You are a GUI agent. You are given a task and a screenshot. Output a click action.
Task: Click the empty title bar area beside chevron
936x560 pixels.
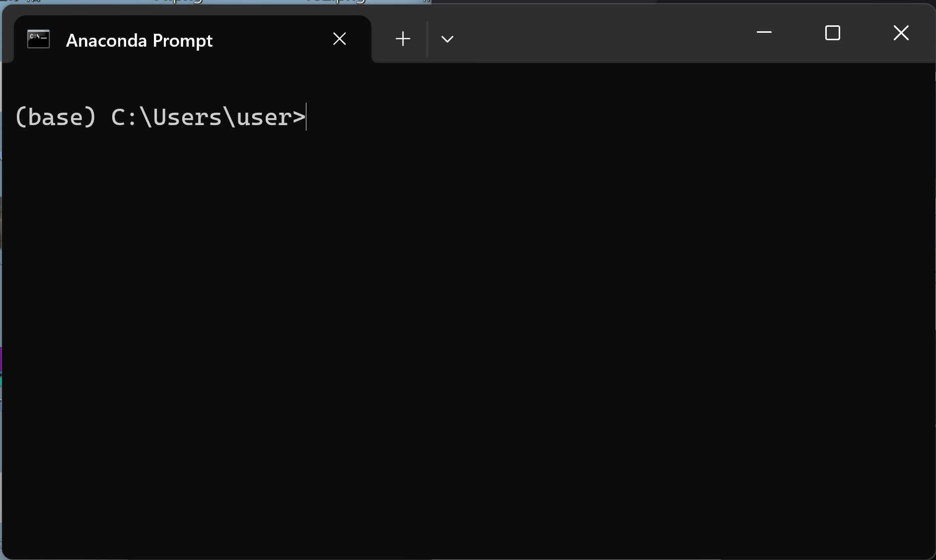tap(596, 34)
